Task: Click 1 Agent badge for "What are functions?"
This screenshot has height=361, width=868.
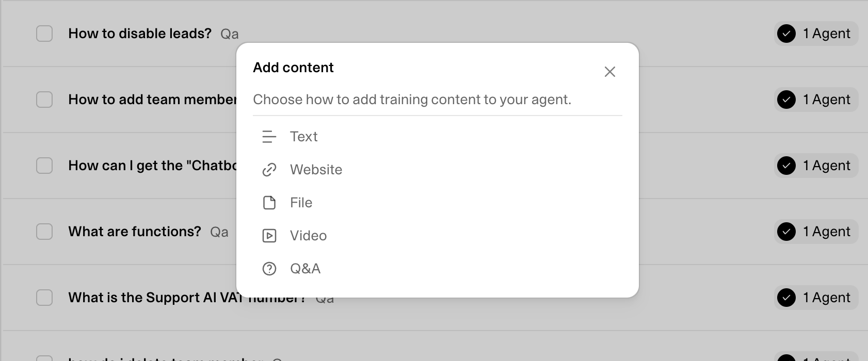Action: coord(816,232)
